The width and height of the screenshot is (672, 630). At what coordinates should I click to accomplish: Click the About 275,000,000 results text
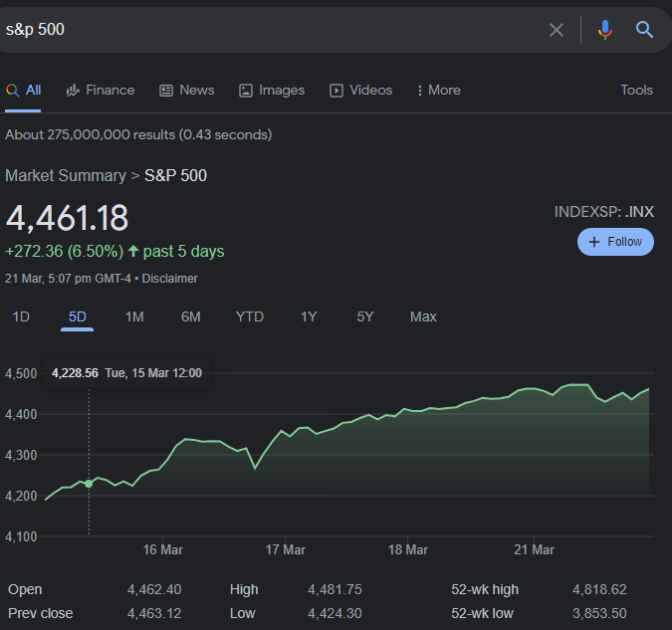pos(138,135)
